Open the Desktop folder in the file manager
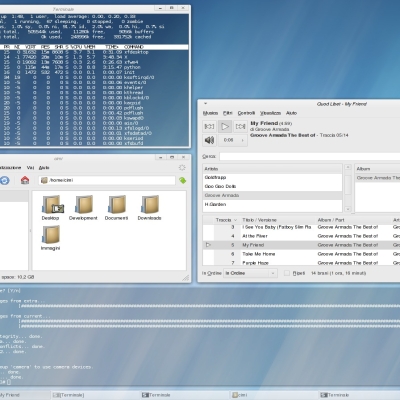The height and width of the screenshot is (400, 400). pos(50,208)
